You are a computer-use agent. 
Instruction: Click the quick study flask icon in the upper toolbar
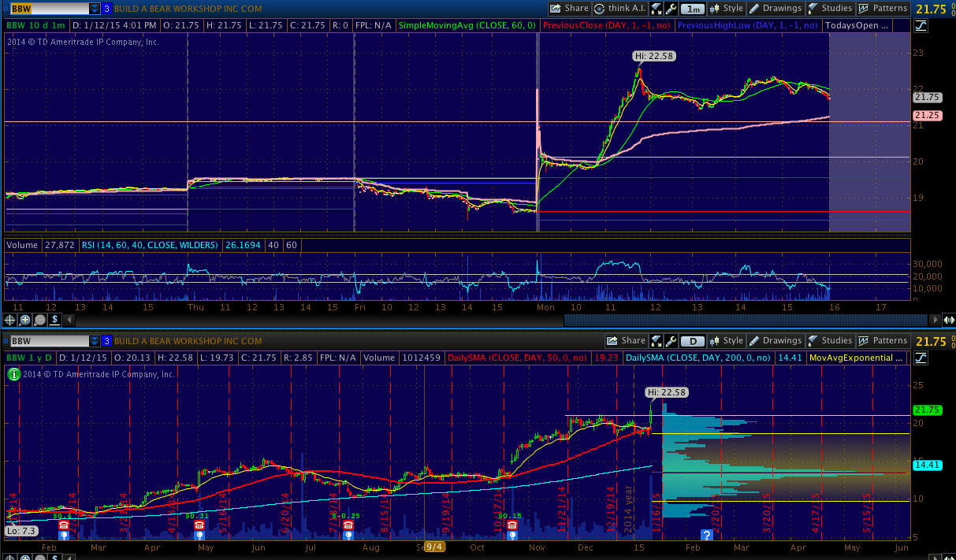point(656,9)
